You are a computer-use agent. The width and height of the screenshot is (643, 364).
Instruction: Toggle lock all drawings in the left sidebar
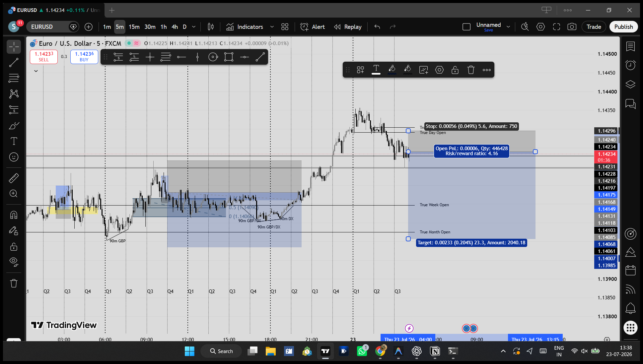[14, 247]
